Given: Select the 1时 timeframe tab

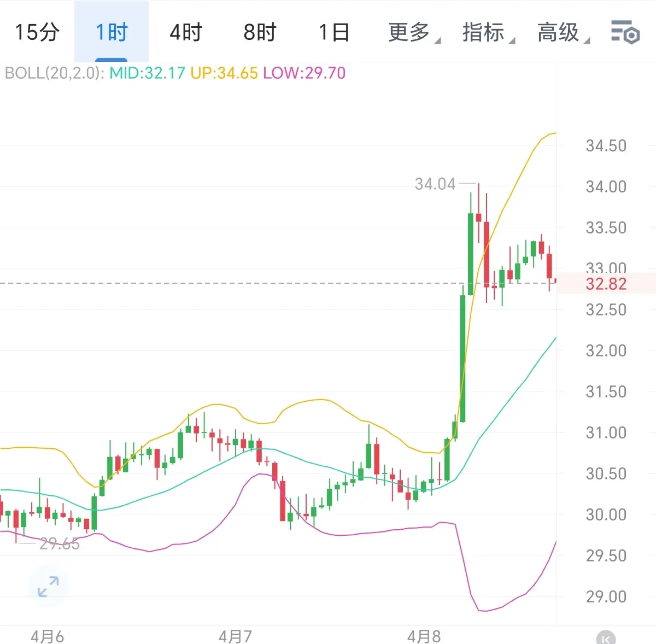Looking at the screenshot, I should pos(112,32).
